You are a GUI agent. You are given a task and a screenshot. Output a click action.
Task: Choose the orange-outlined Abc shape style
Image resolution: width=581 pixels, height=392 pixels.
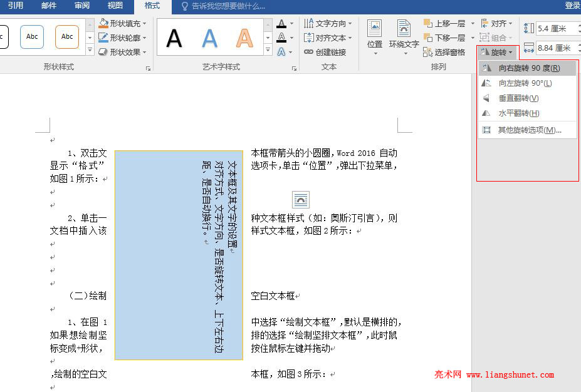67,37
